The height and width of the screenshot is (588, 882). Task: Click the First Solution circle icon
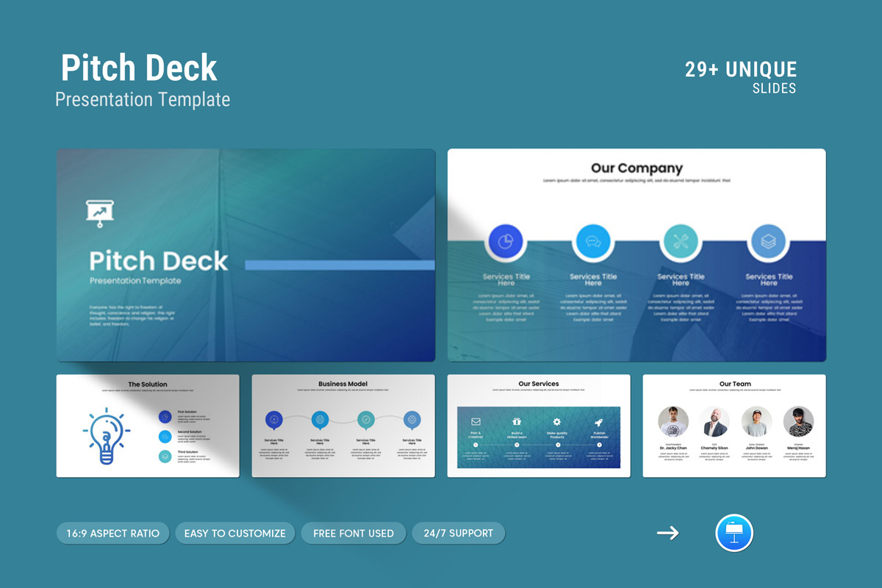(x=165, y=417)
